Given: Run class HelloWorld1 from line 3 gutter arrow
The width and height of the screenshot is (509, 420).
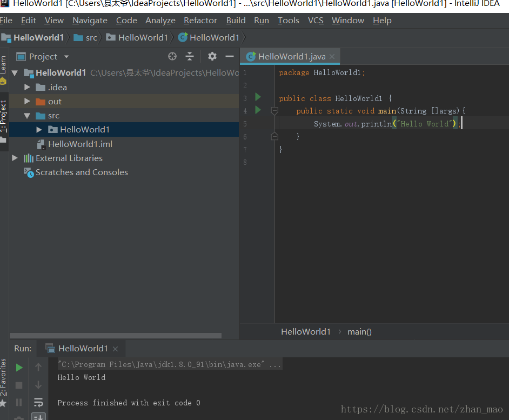Looking at the screenshot, I should [258, 97].
